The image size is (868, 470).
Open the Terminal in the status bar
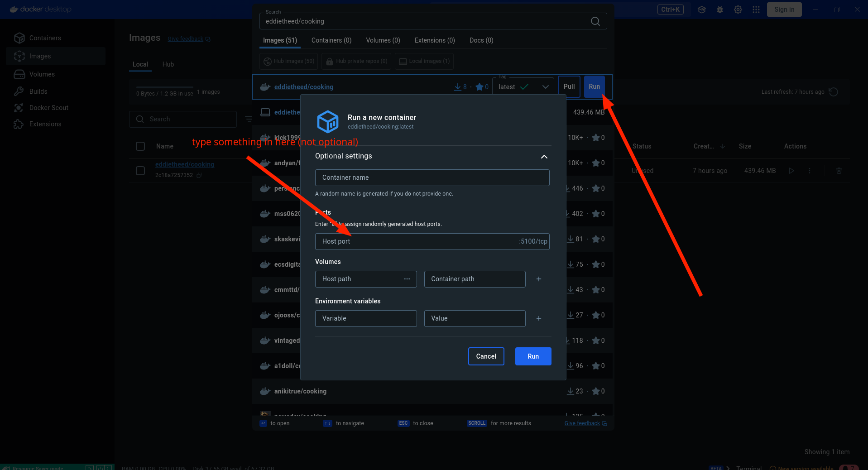coord(749,468)
